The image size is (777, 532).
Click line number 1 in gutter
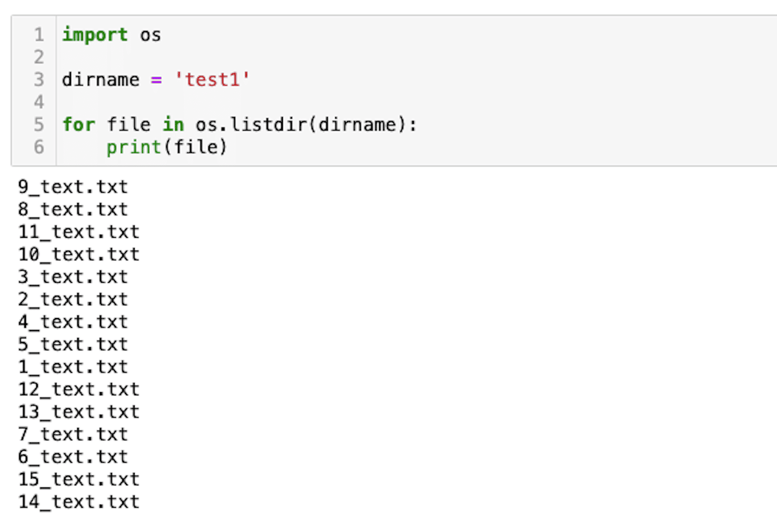pos(39,35)
